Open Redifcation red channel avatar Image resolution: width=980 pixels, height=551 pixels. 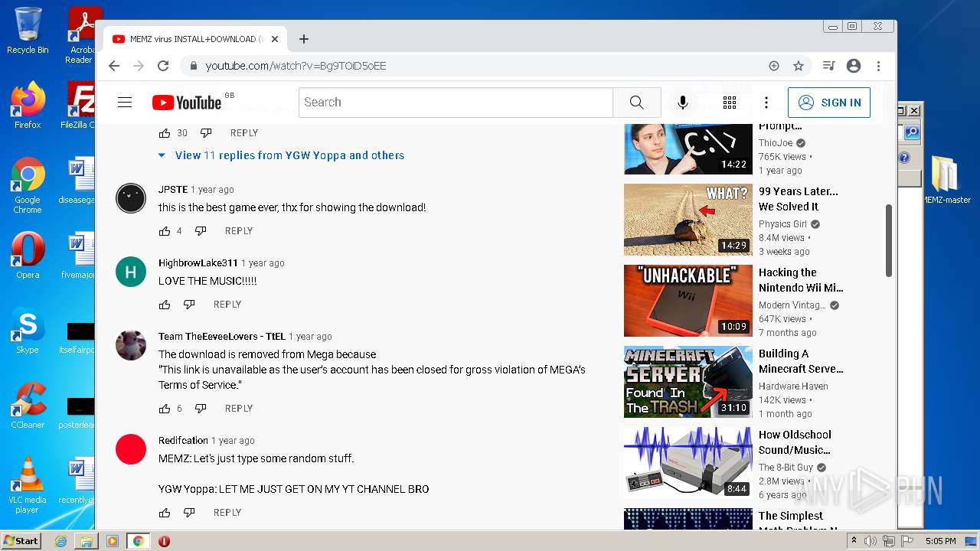tap(131, 449)
